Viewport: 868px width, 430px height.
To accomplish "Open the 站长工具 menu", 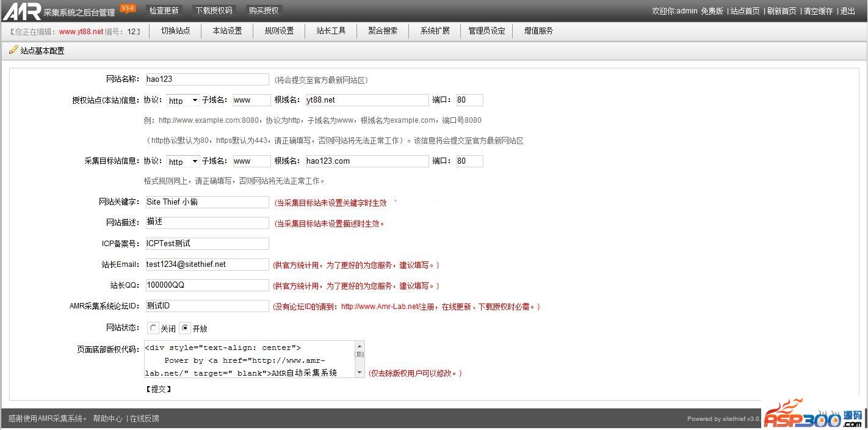I will pyautogui.click(x=331, y=31).
